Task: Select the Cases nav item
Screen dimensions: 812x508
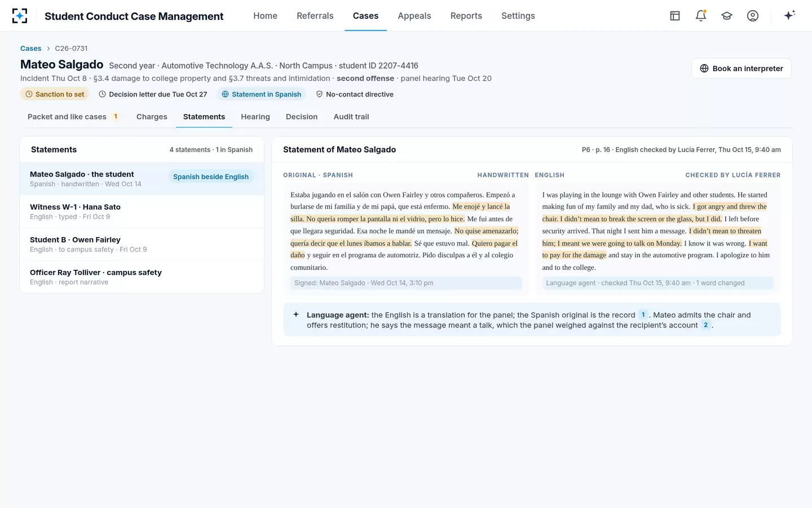Action: [365, 16]
